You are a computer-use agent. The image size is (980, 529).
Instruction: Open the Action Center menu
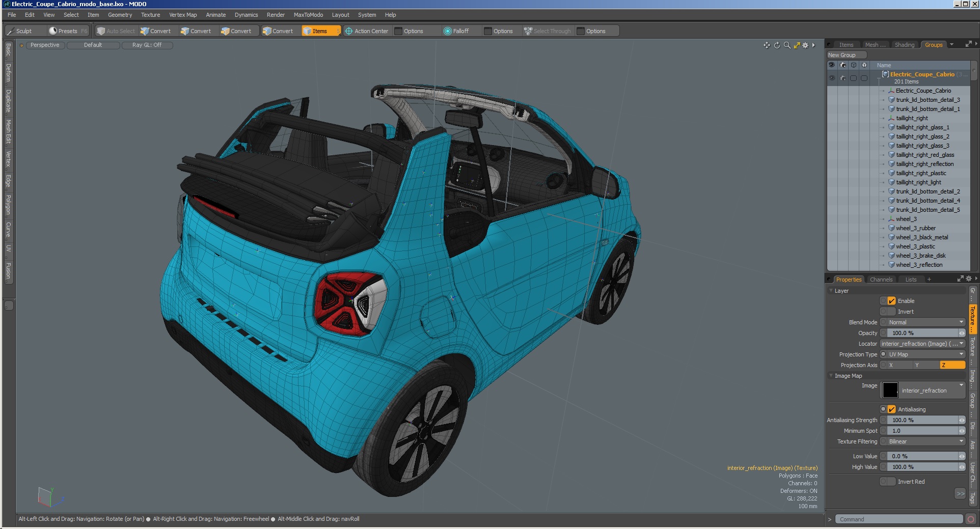(x=367, y=31)
